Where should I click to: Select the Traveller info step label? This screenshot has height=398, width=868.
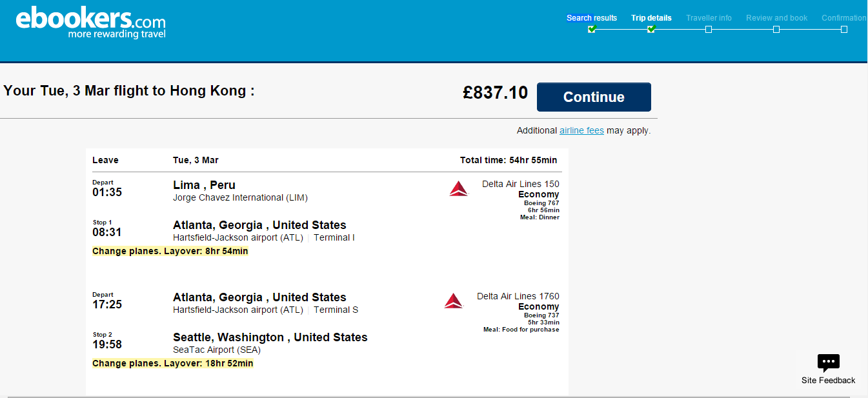709,18
